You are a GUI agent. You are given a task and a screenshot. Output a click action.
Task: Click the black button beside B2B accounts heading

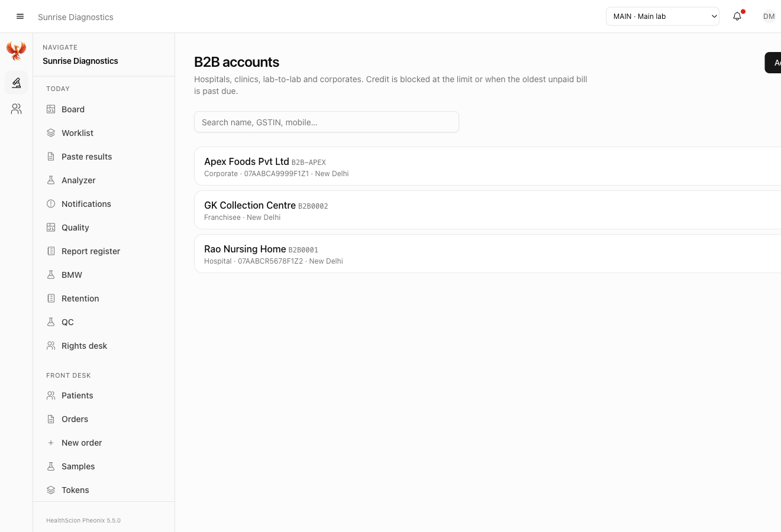[x=773, y=63]
